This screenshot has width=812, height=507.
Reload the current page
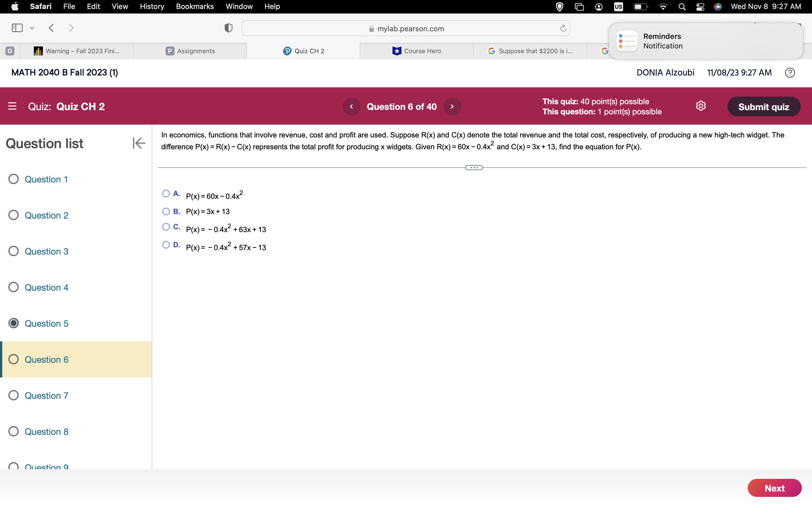(562, 28)
